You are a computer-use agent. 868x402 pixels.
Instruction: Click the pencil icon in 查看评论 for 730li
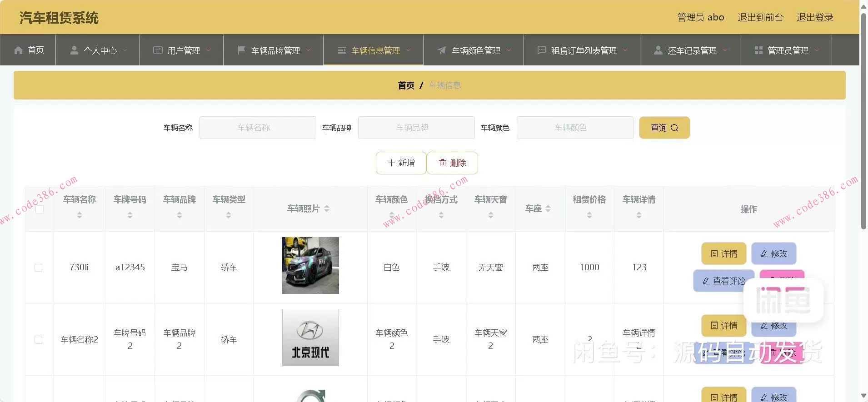point(706,281)
